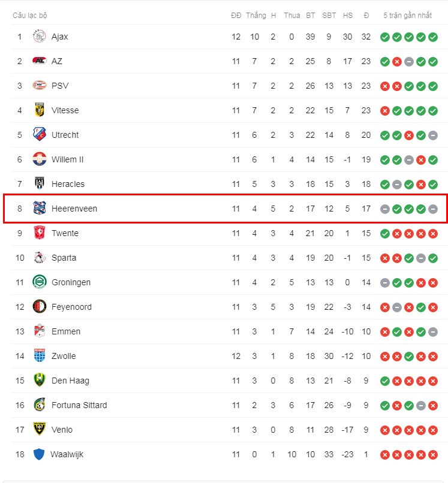Viewport: 448px width, 483px height.
Task: Click the Feyenoord club badge
Action: point(39,306)
